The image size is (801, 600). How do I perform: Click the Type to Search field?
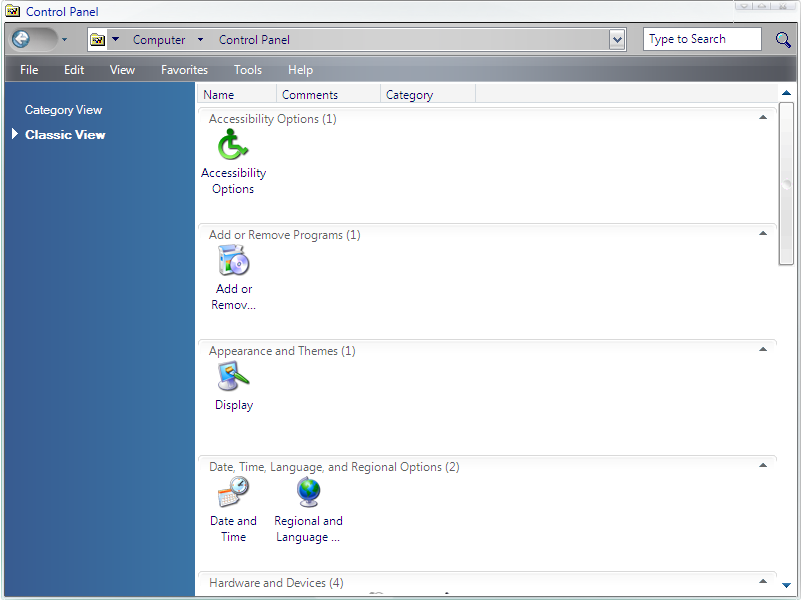pos(702,39)
